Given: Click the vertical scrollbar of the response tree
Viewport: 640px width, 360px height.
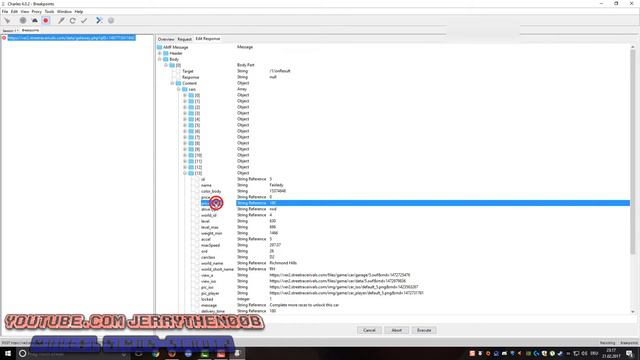Looking at the screenshot, I should click(633, 151).
